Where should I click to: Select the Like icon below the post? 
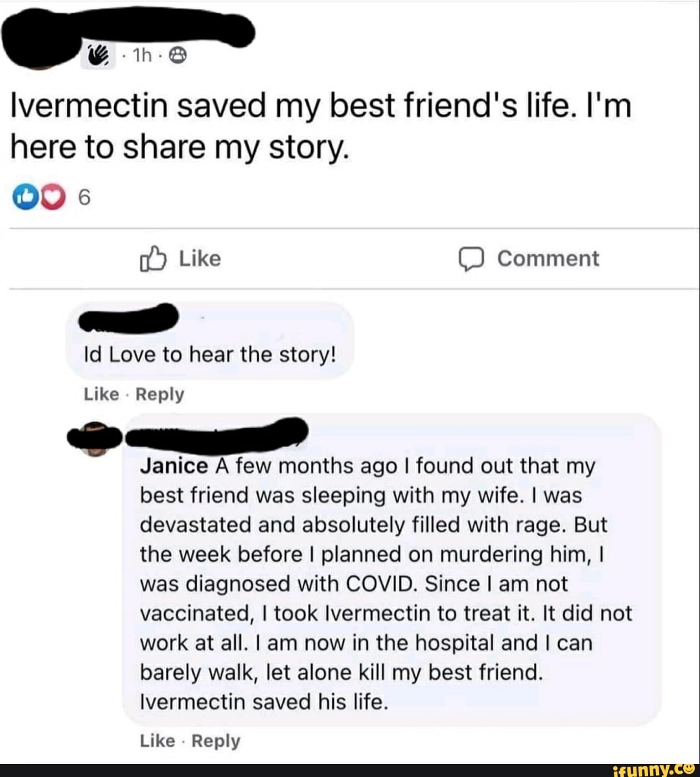(x=155, y=257)
